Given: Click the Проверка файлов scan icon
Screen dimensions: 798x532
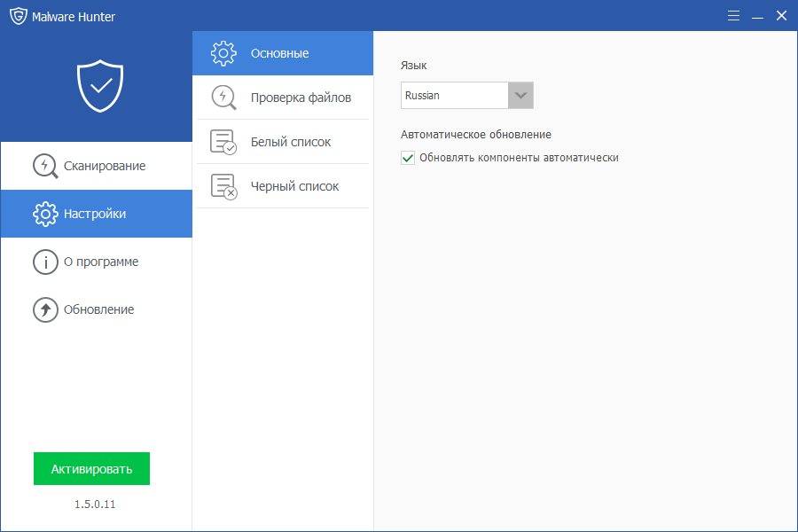Looking at the screenshot, I should [x=223, y=98].
